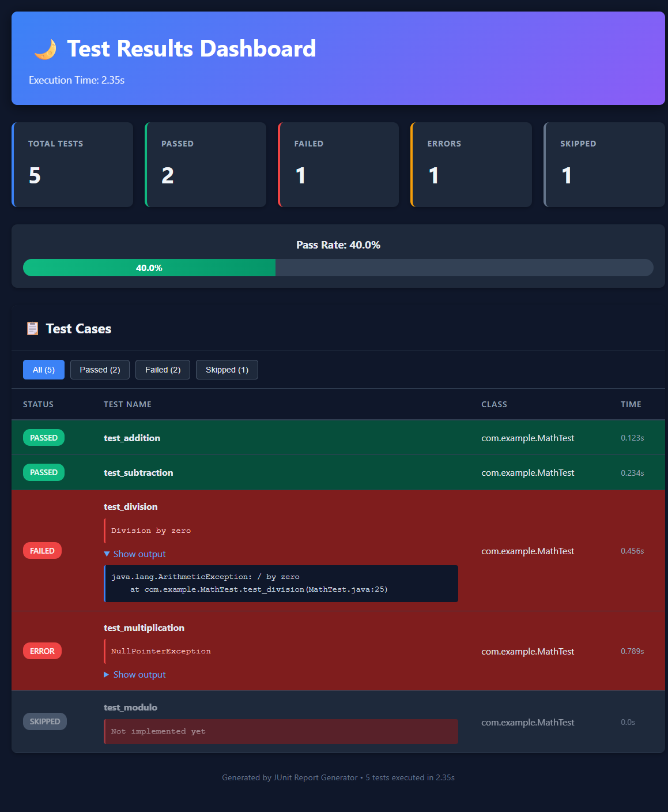The height and width of the screenshot is (812, 668).
Task: Click the ERROR badge for test_multiplication
Action: [42, 651]
